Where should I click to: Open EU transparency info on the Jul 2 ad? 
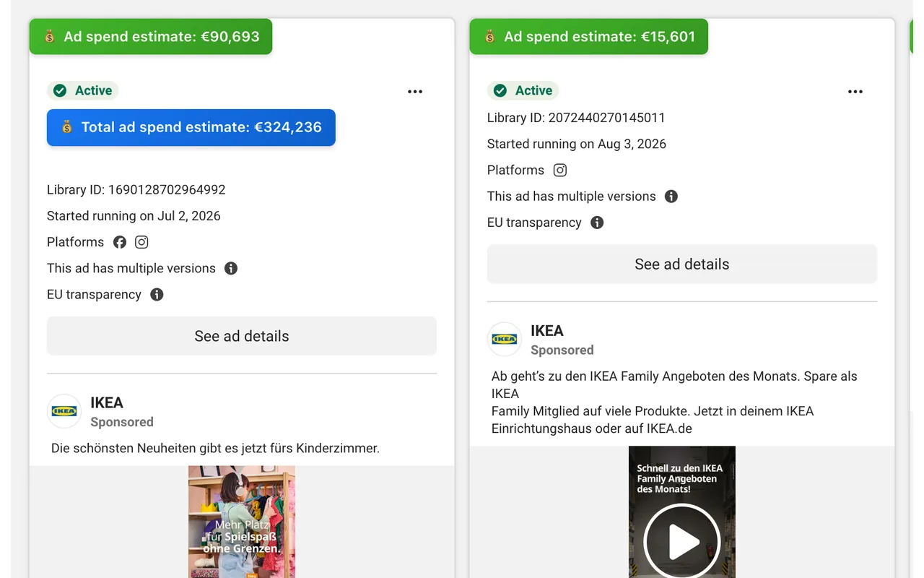157,294
